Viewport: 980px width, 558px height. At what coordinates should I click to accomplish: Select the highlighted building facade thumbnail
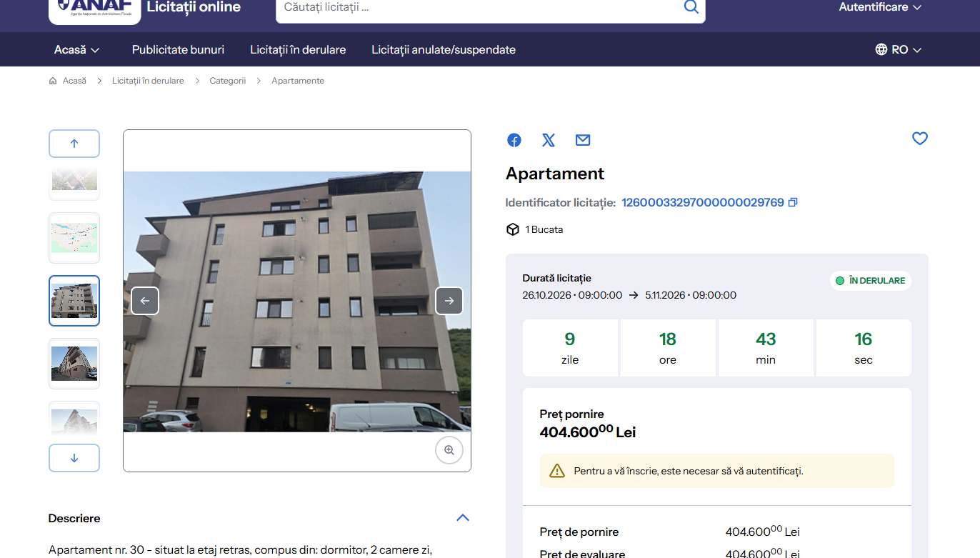click(74, 301)
